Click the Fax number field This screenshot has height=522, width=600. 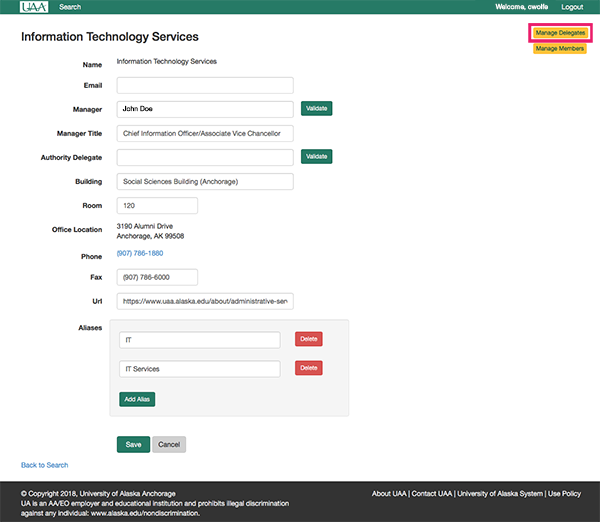pyautogui.click(x=157, y=277)
